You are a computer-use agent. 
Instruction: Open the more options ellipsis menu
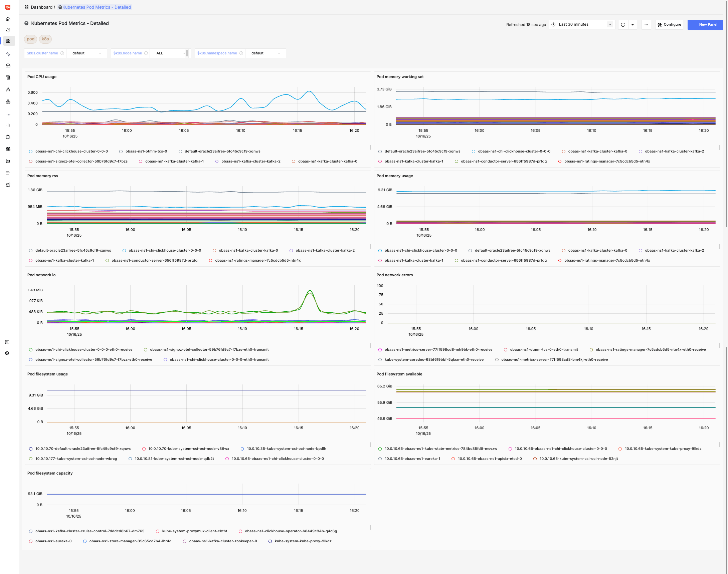[x=646, y=25]
